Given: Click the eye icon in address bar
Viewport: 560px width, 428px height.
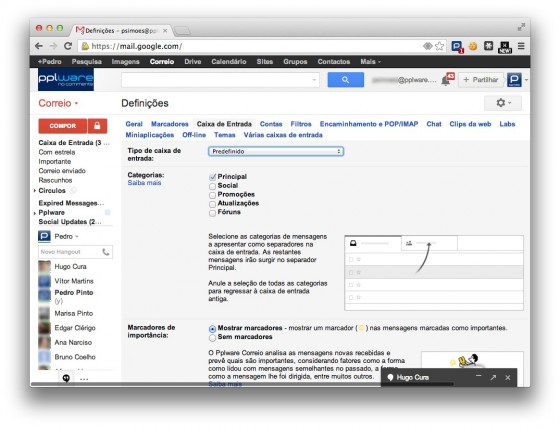Looking at the screenshot, I should (x=428, y=46).
